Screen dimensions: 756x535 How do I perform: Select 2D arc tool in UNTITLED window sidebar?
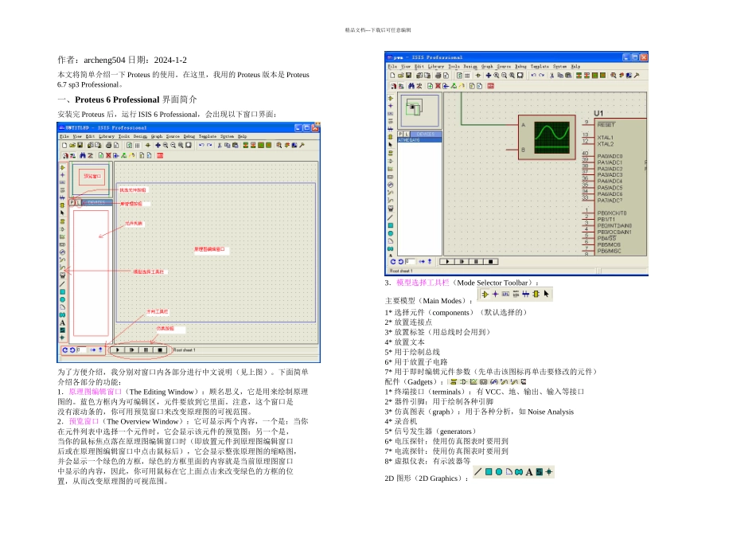pos(62,307)
